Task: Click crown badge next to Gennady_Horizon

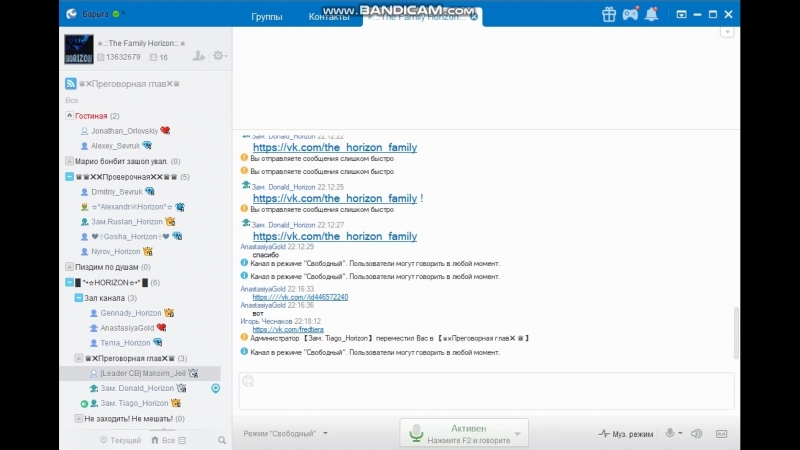Action: 169,313
